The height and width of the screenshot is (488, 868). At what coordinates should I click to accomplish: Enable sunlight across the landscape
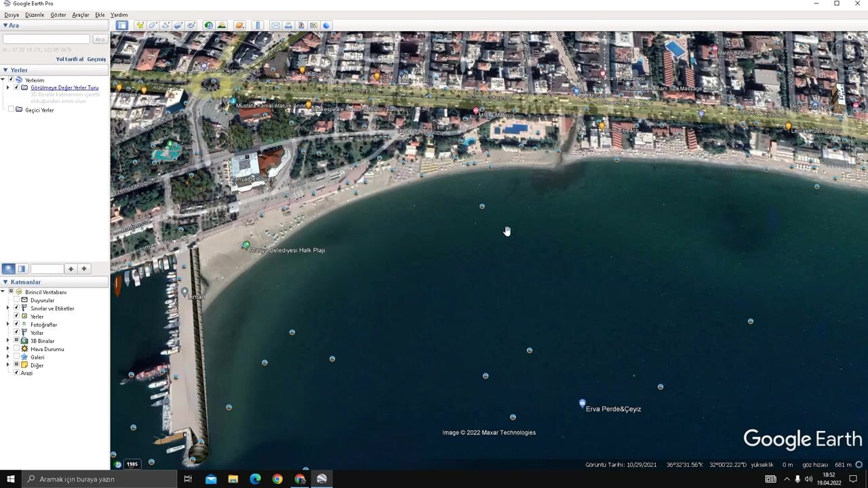coord(222,25)
